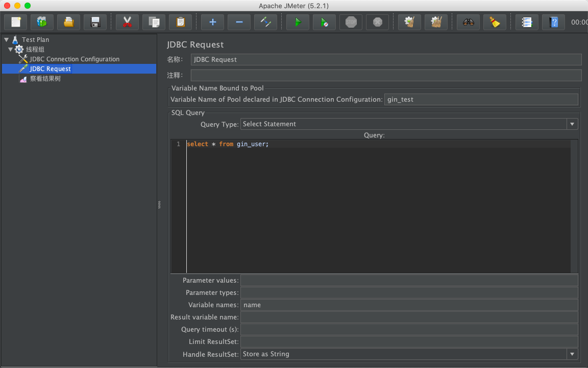
Task: Click the Copy icon in toolbar
Action: pyautogui.click(x=154, y=22)
